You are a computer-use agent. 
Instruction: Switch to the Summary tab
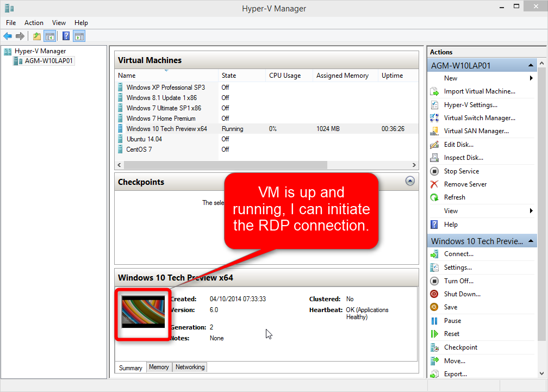[x=130, y=368]
